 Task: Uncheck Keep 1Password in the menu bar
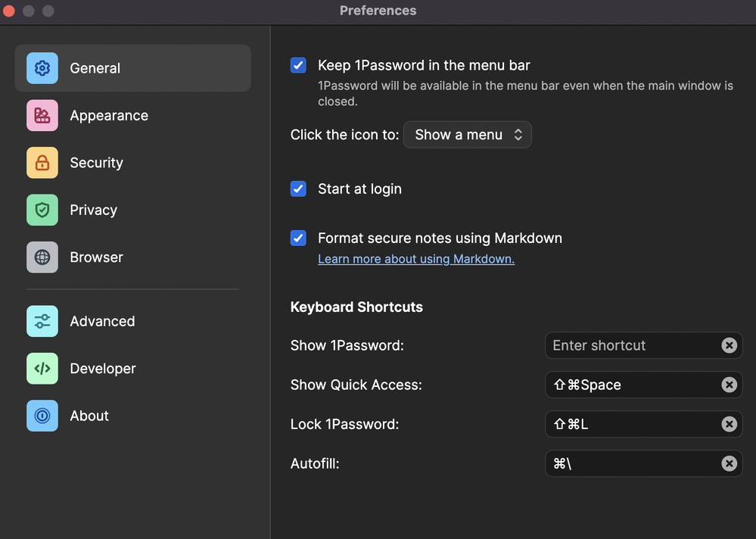(x=298, y=66)
